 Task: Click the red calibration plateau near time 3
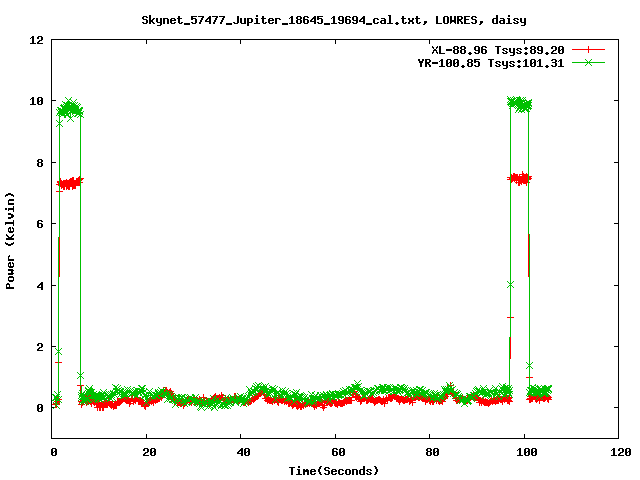[x=70, y=183]
